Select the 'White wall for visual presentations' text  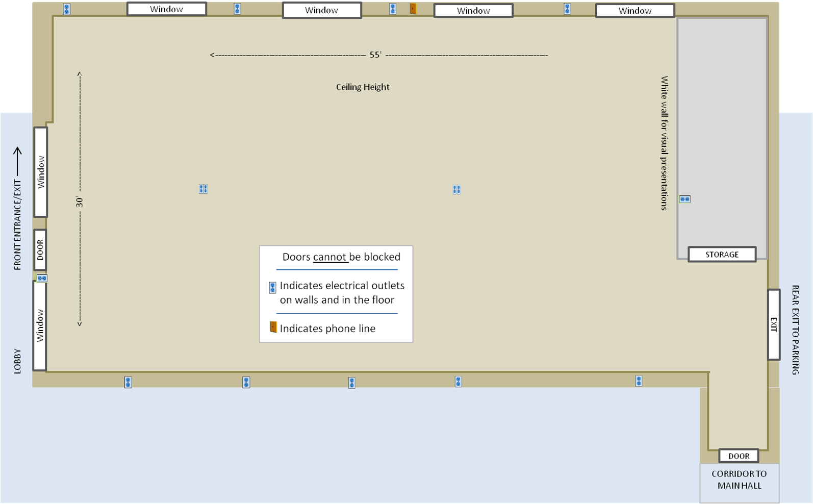click(664, 143)
